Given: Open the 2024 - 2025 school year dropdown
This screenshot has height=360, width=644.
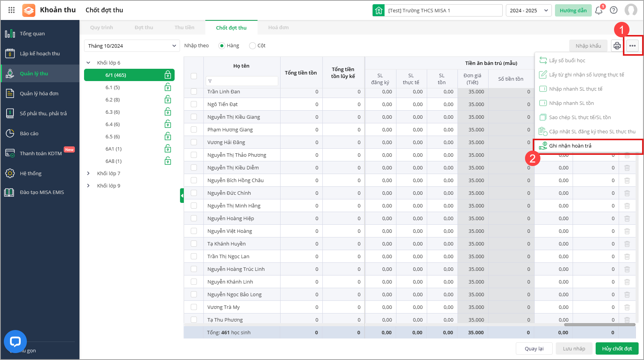Looking at the screenshot, I should point(528,10).
